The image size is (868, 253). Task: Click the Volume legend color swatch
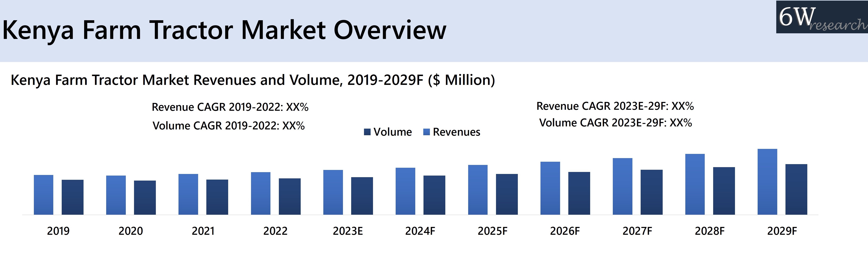pos(367,132)
